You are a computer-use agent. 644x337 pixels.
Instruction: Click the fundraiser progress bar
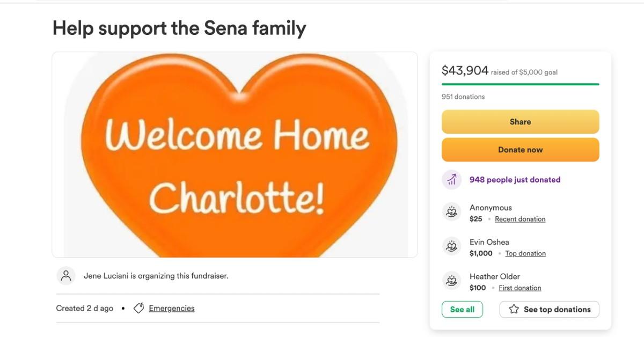pyautogui.click(x=520, y=84)
